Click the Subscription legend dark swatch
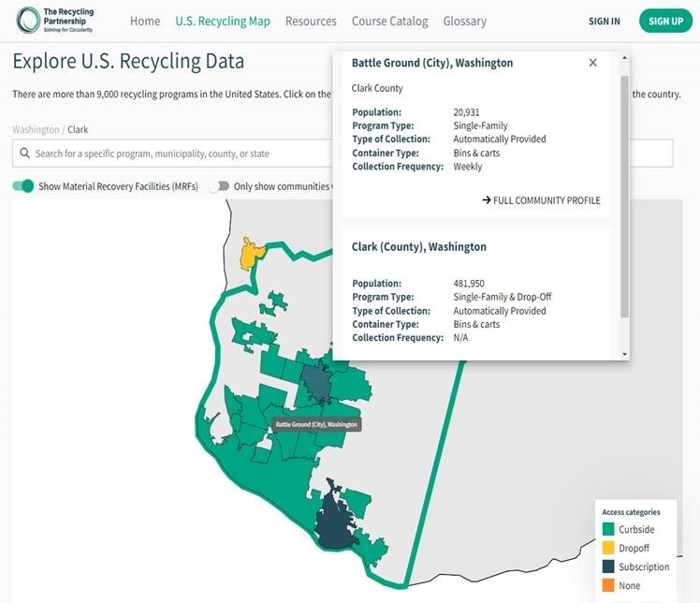Viewport: 700px width, 603px height. click(608, 566)
